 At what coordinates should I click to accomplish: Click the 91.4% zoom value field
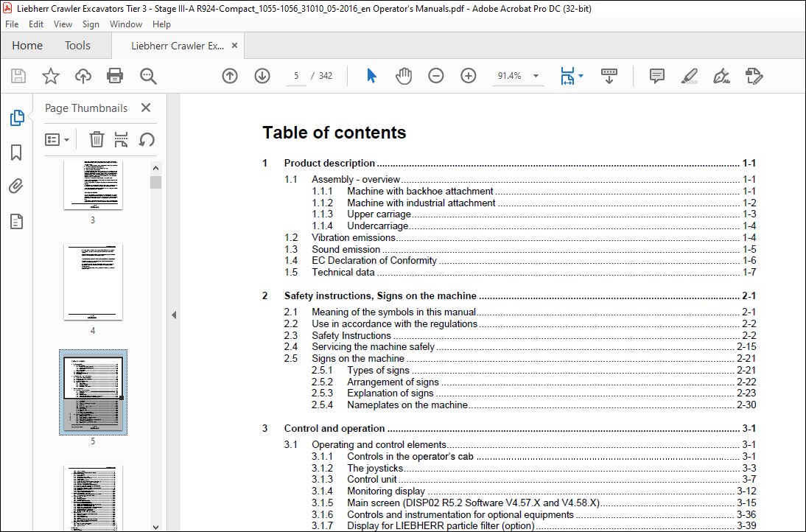(509, 76)
